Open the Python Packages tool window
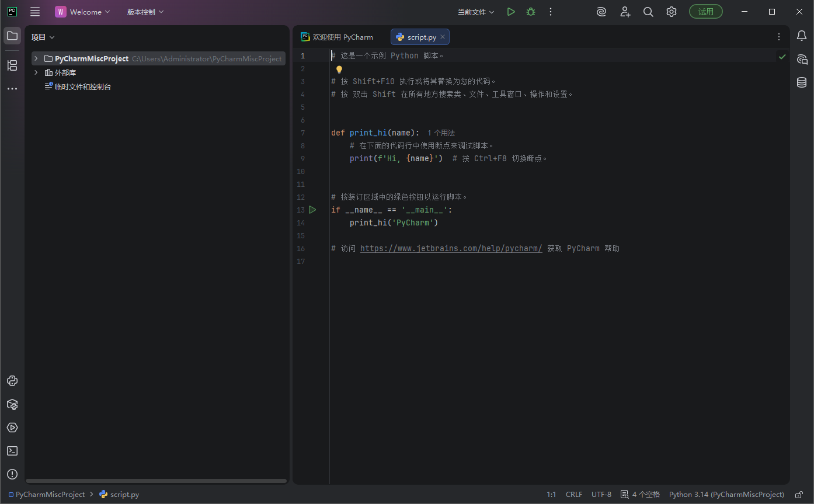Image resolution: width=814 pixels, height=504 pixels. (12, 404)
